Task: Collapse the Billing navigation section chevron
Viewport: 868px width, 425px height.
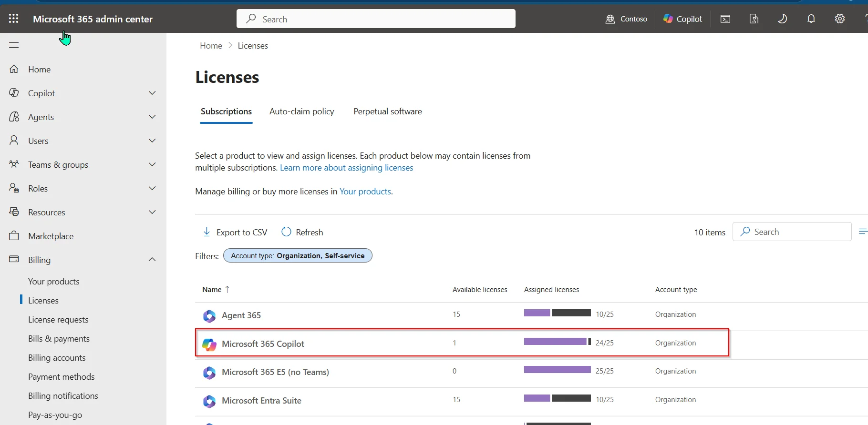Action: [152, 260]
